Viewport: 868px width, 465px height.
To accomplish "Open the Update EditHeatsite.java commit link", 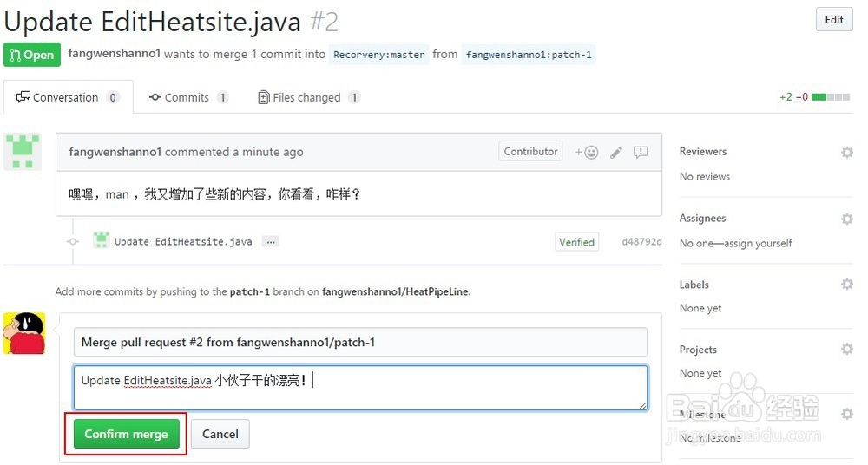I will [183, 241].
